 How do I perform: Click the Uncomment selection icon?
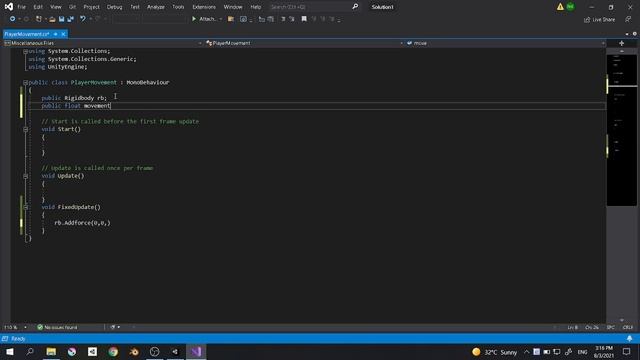coord(292,19)
